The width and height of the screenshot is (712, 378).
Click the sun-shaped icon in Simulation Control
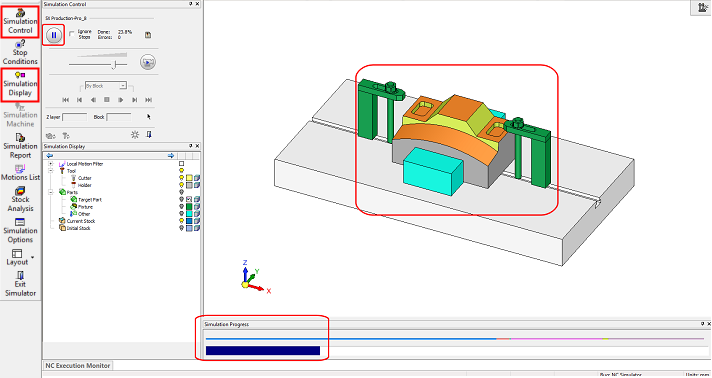pyautogui.click(x=135, y=135)
